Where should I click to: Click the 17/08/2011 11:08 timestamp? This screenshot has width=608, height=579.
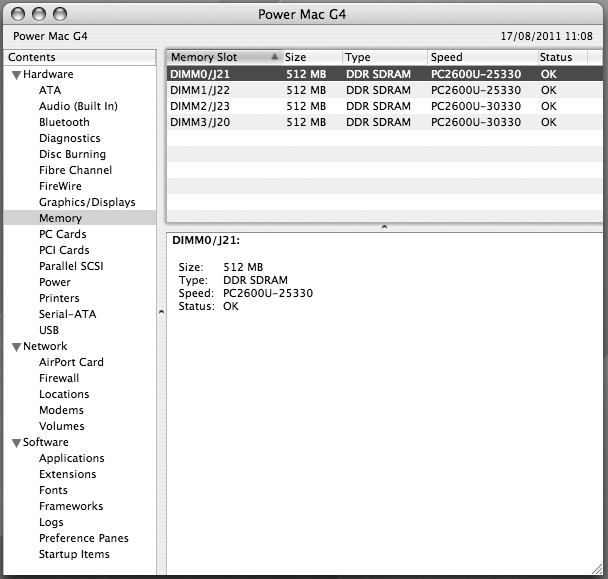coord(546,36)
